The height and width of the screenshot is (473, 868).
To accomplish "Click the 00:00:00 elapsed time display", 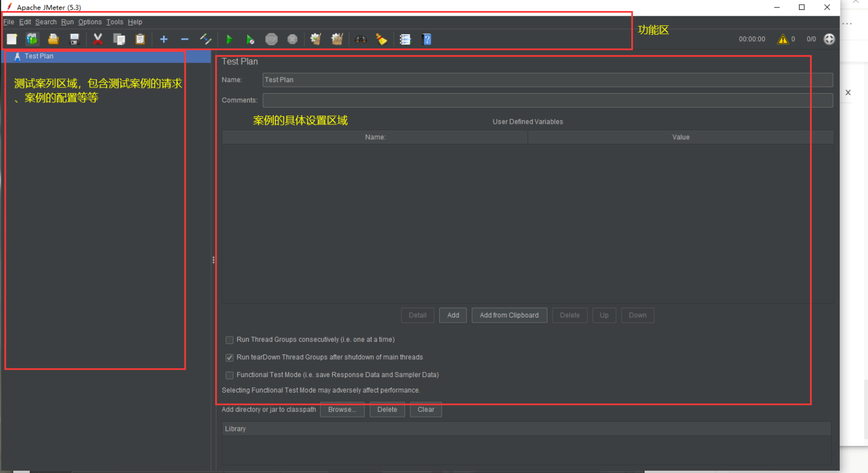I will (x=752, y=39).
